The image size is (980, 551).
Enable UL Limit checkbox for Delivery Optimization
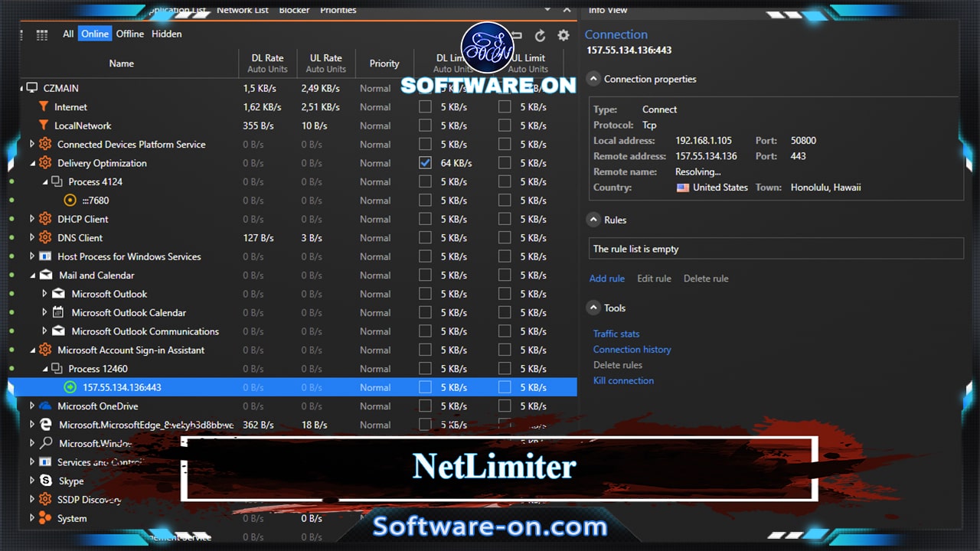[x=505, y=163]
